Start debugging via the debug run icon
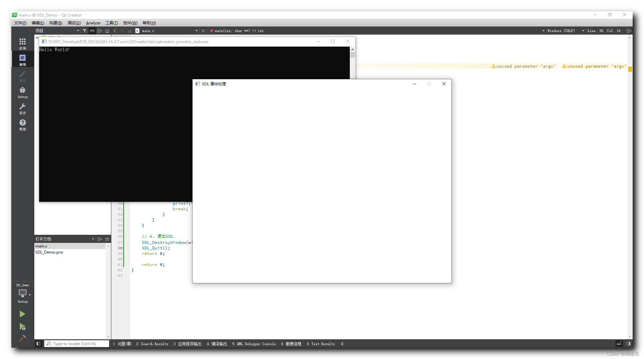This screenshot has width=644, height=359. (22, 327)
